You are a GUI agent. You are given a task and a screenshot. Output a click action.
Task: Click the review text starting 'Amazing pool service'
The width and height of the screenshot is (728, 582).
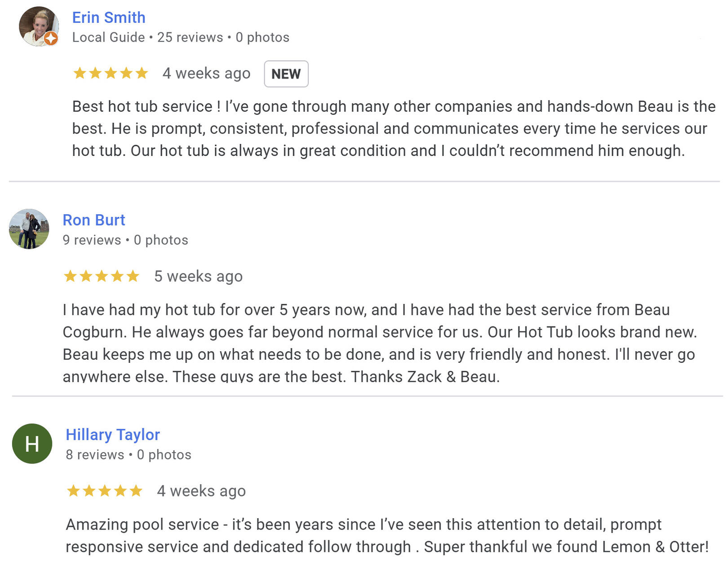[x=386, y=535]
